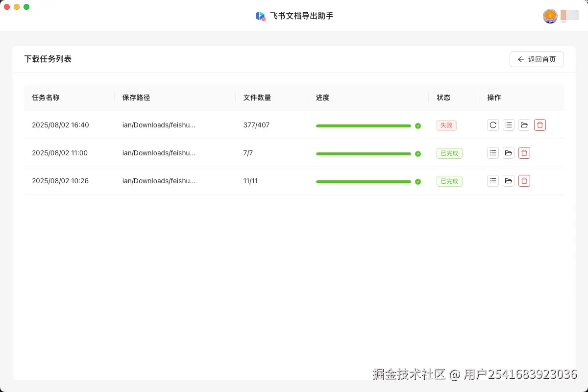The height and width of the screenshot is (392, 588).
Task: Click the 返回首页 button
Action: (537, 59)
